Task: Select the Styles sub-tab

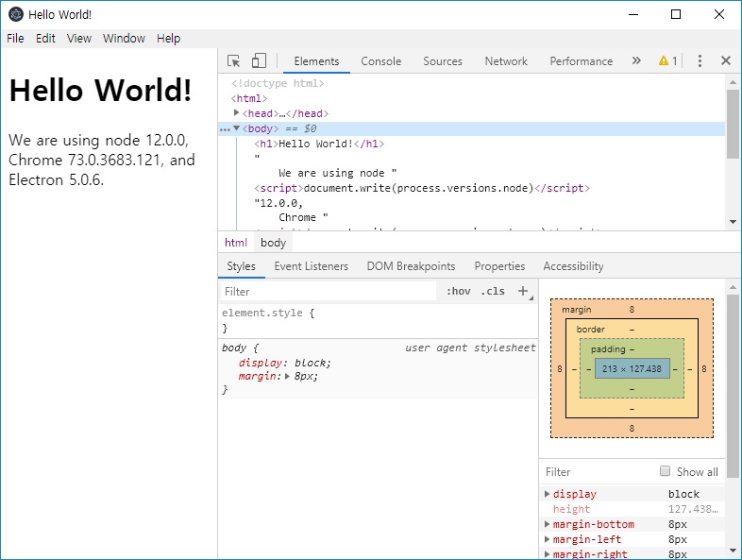Action: pos(241,266)
